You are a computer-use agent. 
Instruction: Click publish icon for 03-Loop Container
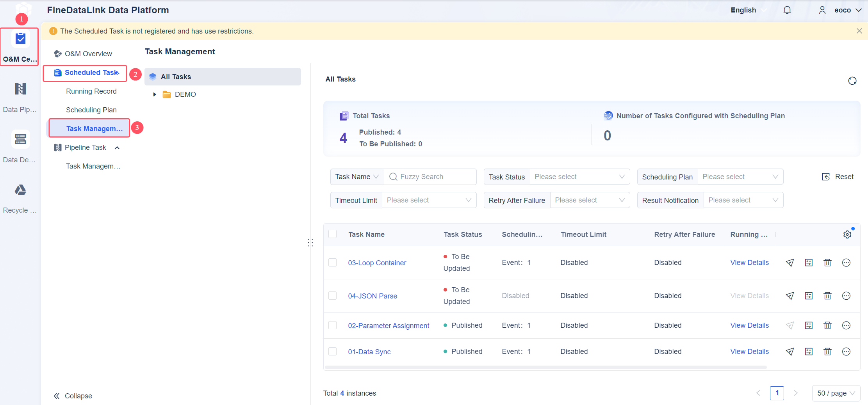[x=790, y=263]
